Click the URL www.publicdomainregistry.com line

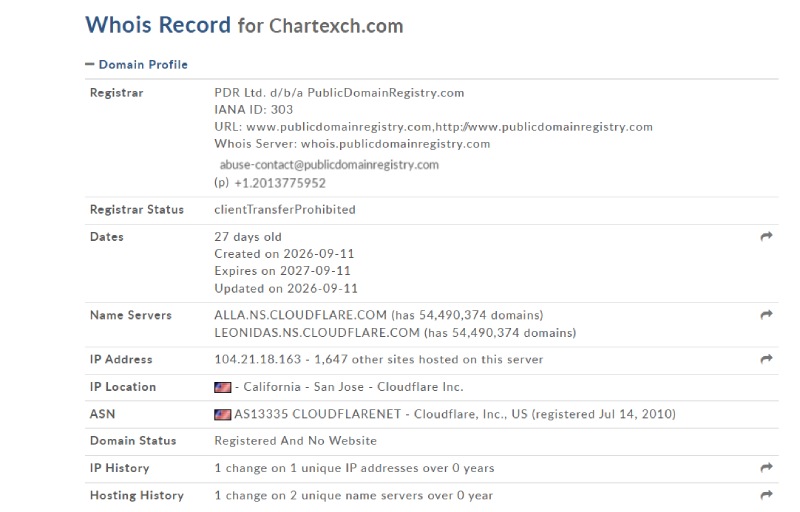433,127
